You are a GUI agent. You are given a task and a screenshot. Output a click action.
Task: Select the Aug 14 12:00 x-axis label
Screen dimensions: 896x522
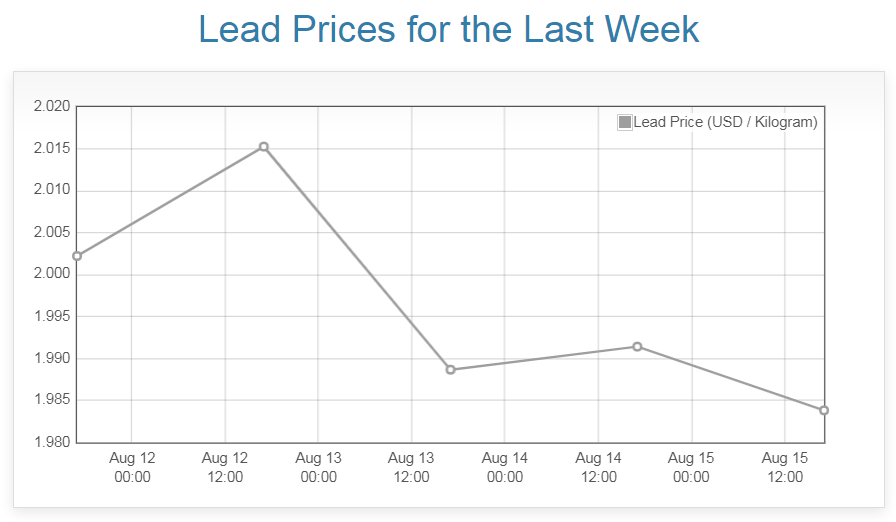tap(598, 467)
